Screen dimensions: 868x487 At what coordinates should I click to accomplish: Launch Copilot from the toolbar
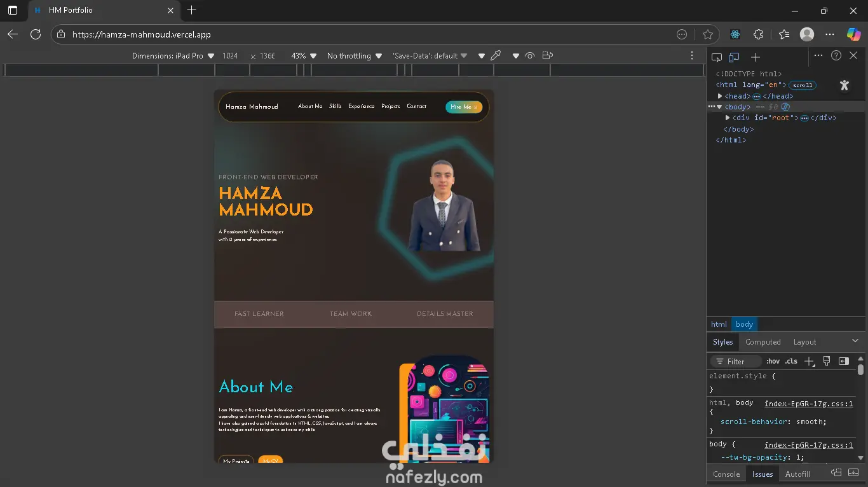click(853, 34)
